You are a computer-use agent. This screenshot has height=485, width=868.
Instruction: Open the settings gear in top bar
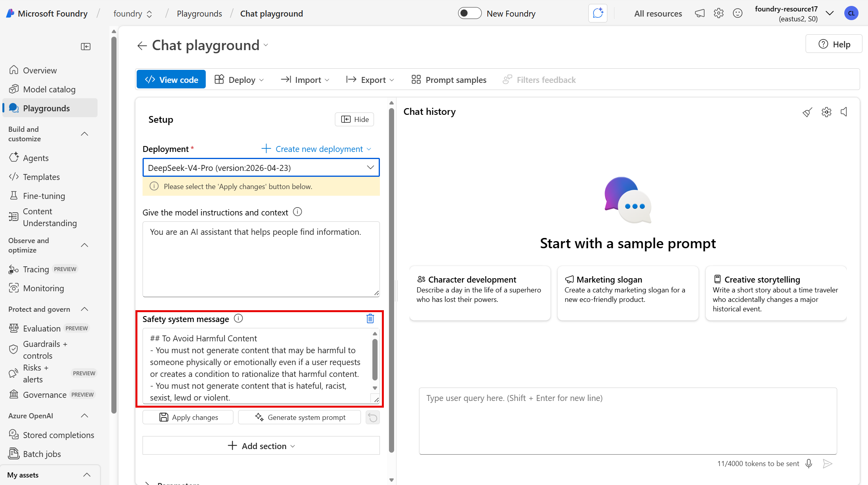point(719,13)
